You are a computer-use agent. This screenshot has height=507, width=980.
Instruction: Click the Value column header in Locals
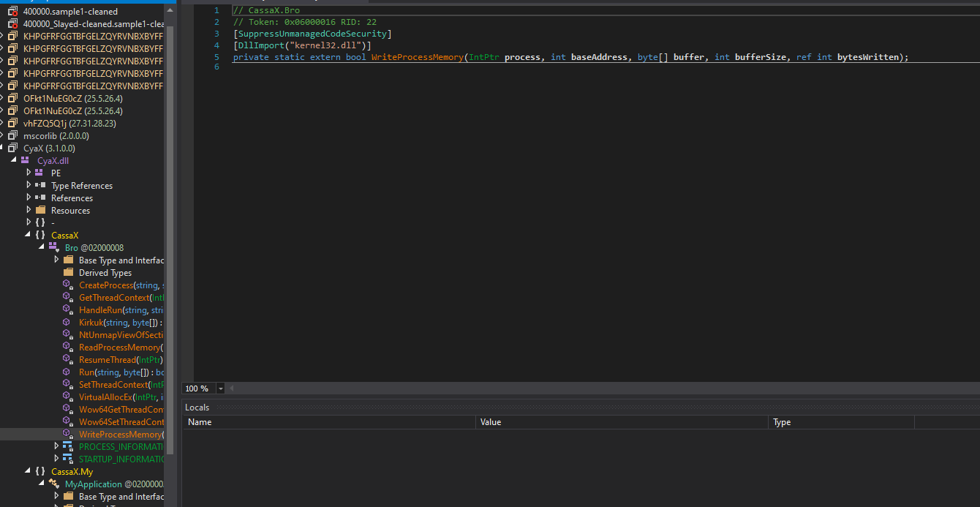pos(622,422)
